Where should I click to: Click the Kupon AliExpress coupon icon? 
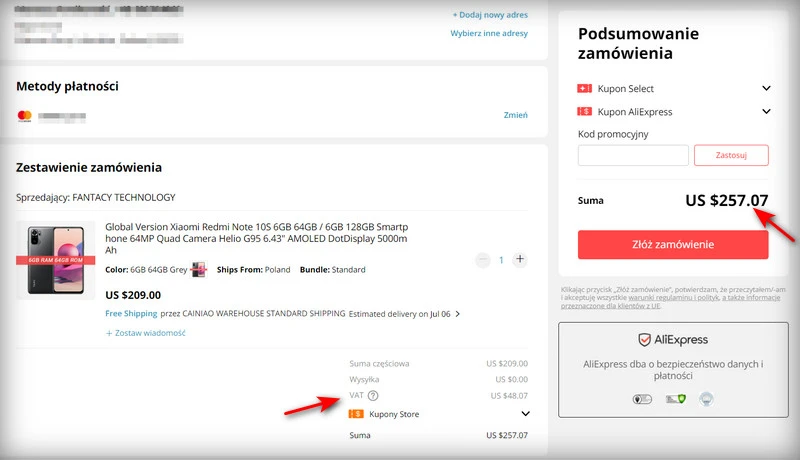coord(585,112)
